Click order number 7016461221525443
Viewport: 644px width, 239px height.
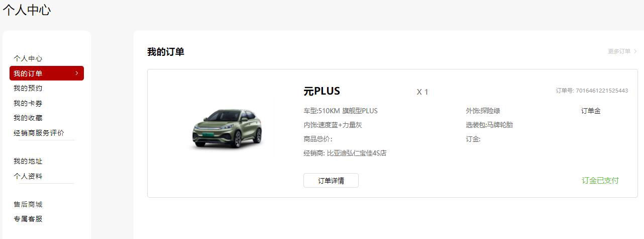click(602, 91)
